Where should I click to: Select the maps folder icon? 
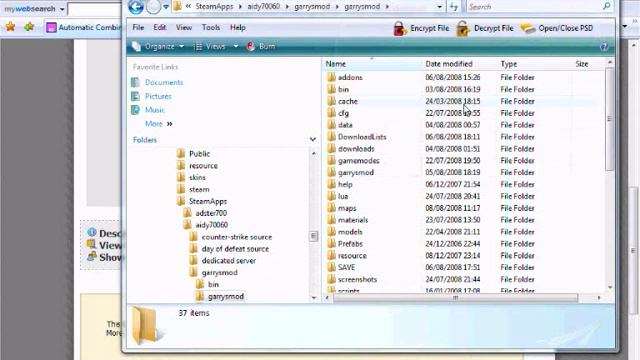[331, 208]
